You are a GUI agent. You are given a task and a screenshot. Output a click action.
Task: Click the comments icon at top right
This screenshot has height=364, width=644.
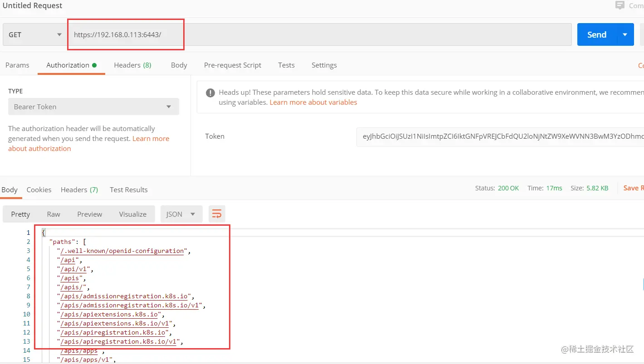pos(620,5)
